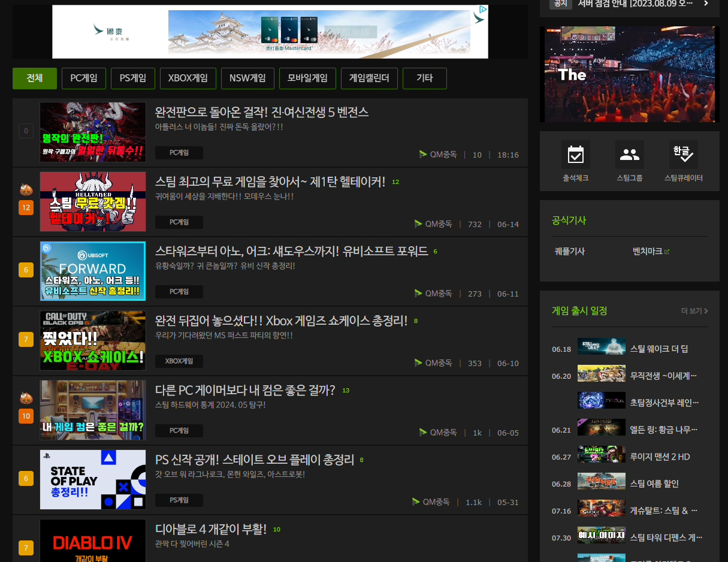Open the Call of Duty Xbox showcase thumbnail

coord(93,340)
